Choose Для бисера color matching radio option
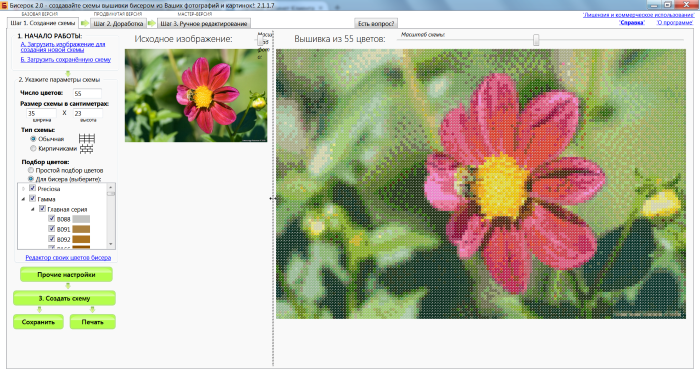The image size is (700, 375). pyautogui.click(x=31, y=179)
